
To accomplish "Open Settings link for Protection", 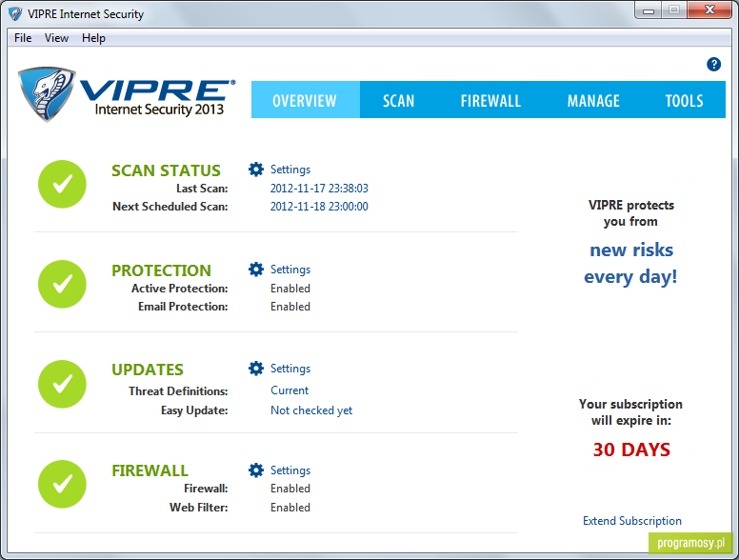I will (290, 270).
